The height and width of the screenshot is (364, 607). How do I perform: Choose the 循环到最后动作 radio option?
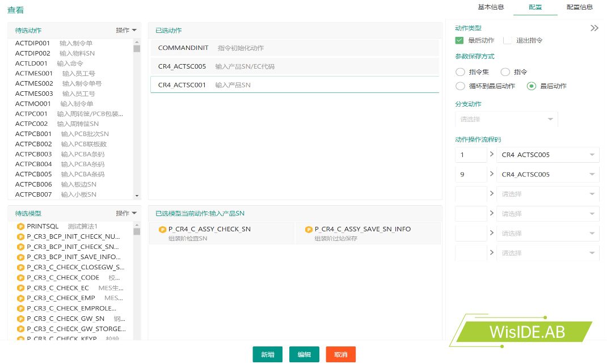coord(460,86)
